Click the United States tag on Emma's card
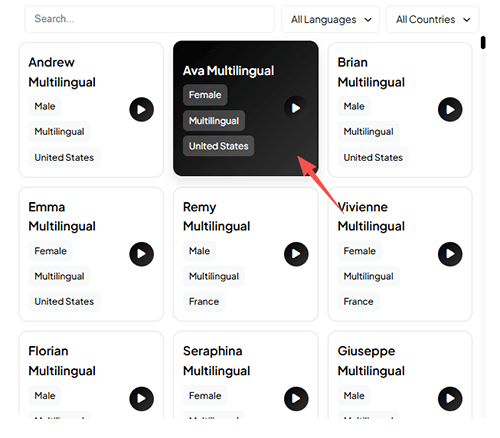The height and width of the screenshot is (438, 500). [64, 301]
